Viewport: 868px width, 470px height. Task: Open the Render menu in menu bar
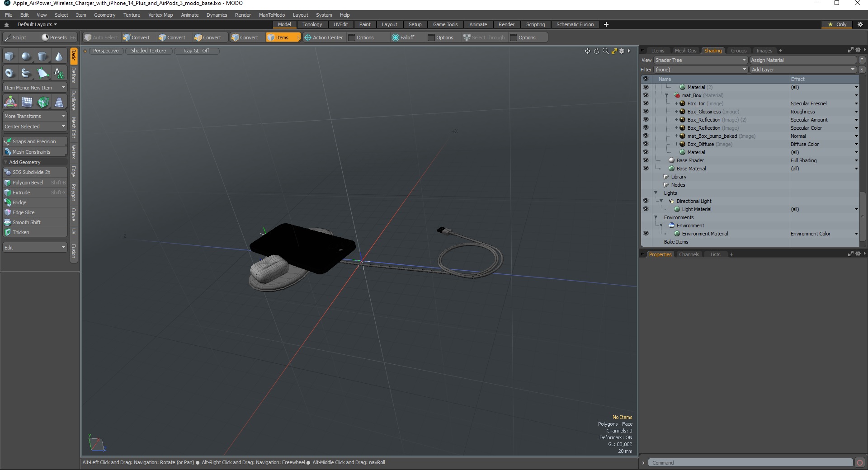[x=243, y=15]
